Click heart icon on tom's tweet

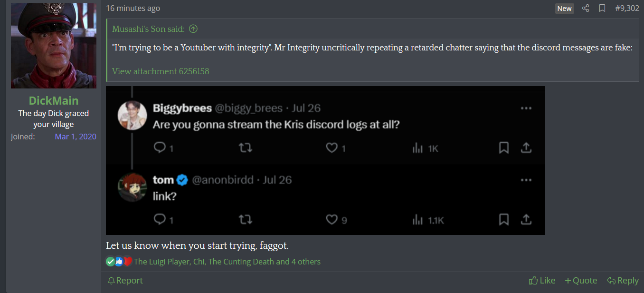pos(331,220)
